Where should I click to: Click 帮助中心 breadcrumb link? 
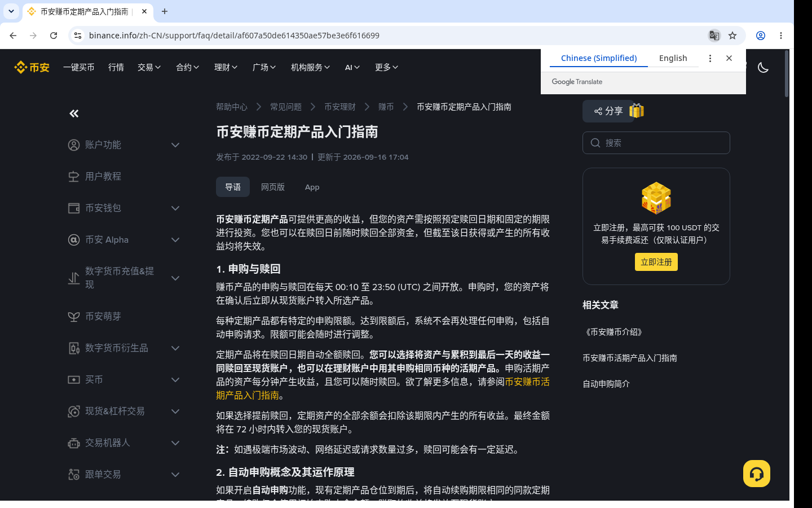pos(232,107)
